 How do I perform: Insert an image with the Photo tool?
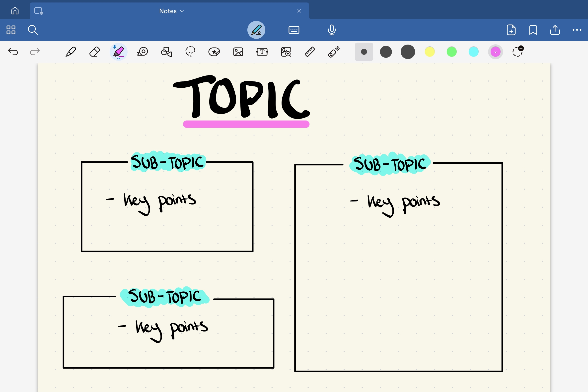pos(238,52)
